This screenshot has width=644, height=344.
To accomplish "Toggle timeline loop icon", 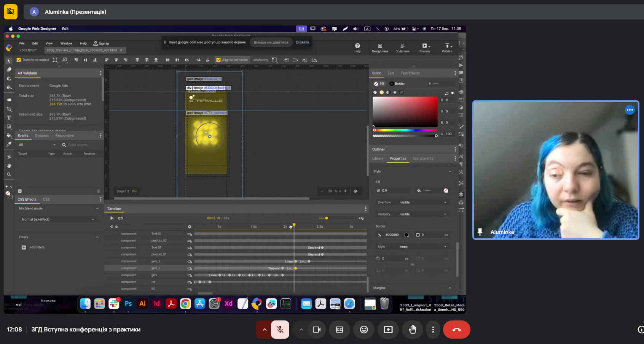I will click(x=120, y=218).
